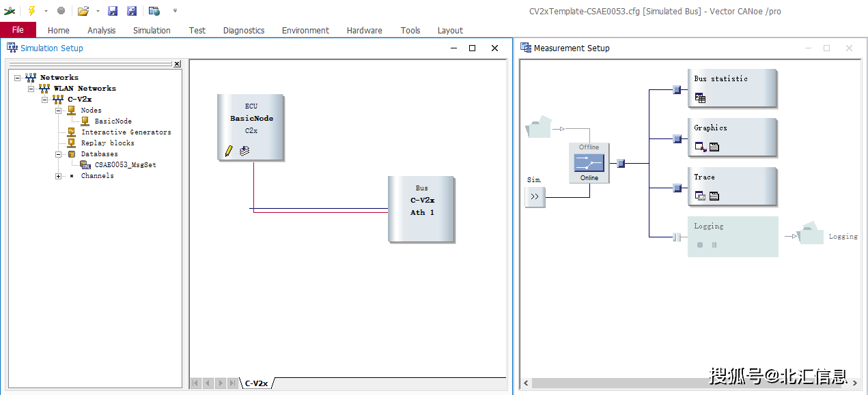Click the Stop measurement circle icon
The image size is (868, 395).
[x=61, y=11]
